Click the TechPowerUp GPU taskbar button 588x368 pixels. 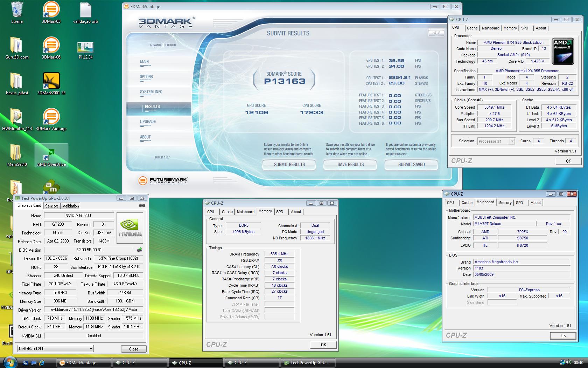tap(308, 363)
